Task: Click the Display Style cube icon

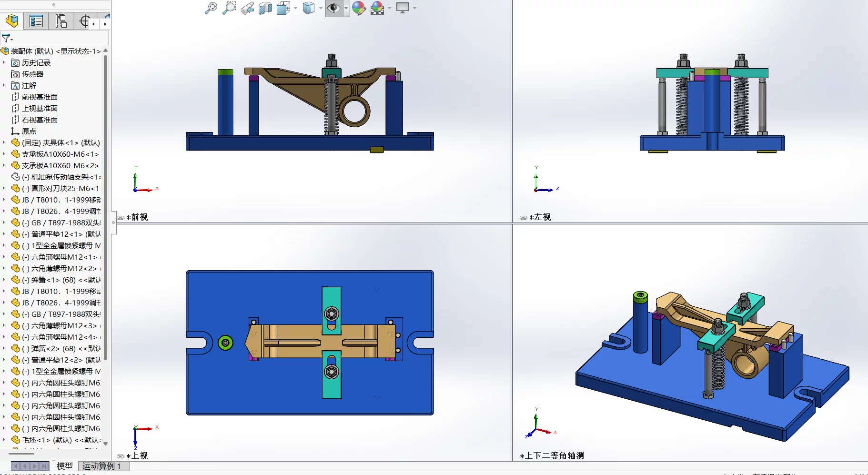Action: pyautogui.click(x=309, y=8)
